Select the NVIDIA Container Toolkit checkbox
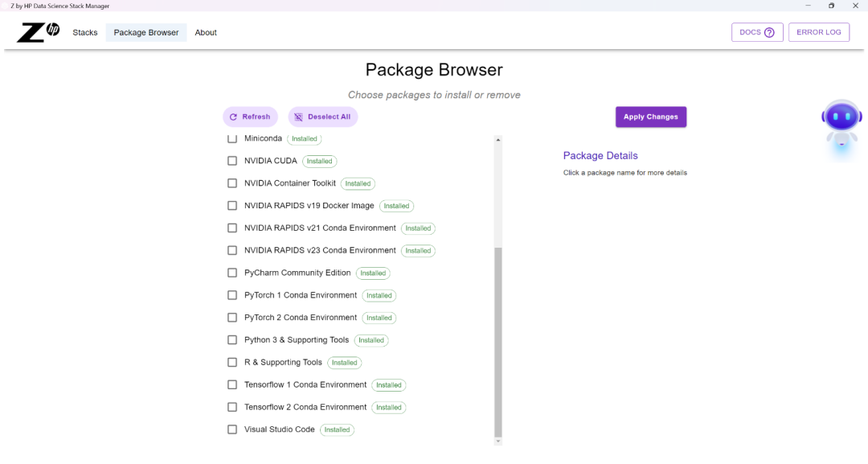 coord(232,183)
